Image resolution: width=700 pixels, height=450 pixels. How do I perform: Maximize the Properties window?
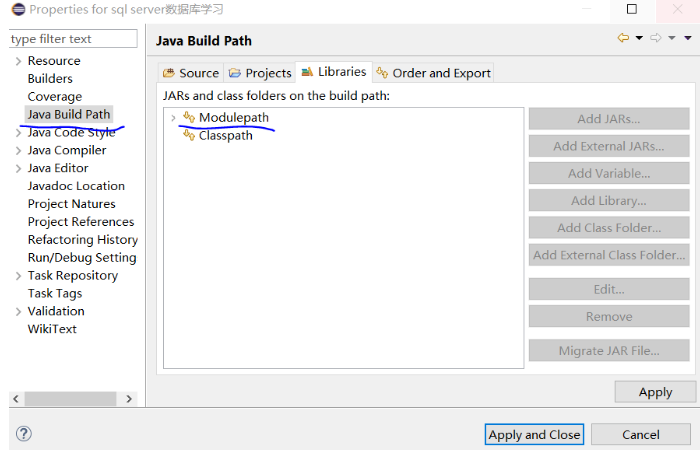[632, 9]
